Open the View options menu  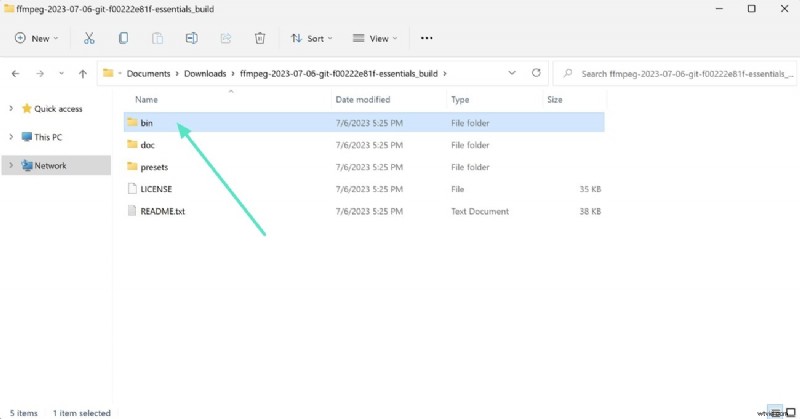click(x=374, y=38)
